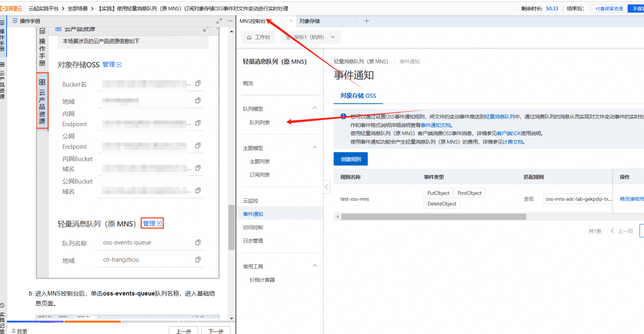Click the 共1条 total count text

(x=595, y=231)
